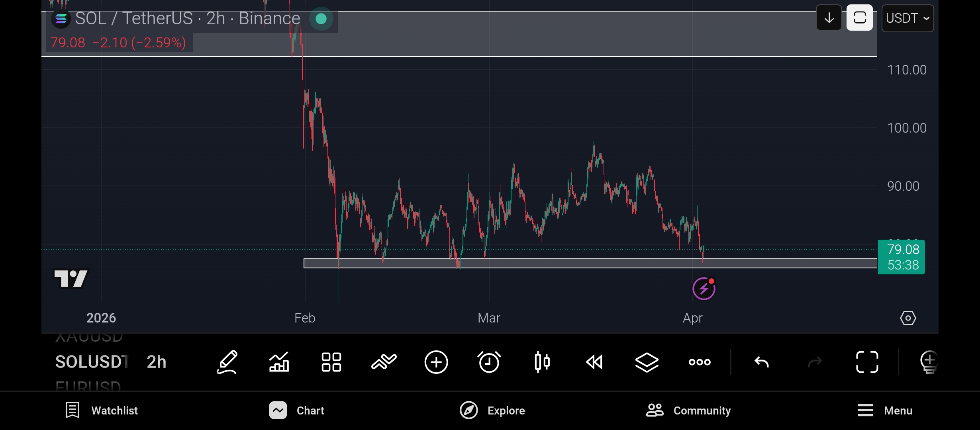Viewport: 980px width, 430px height.
Task: Tap the SOL / TetherUS chart title
Action: click(188, 18)
